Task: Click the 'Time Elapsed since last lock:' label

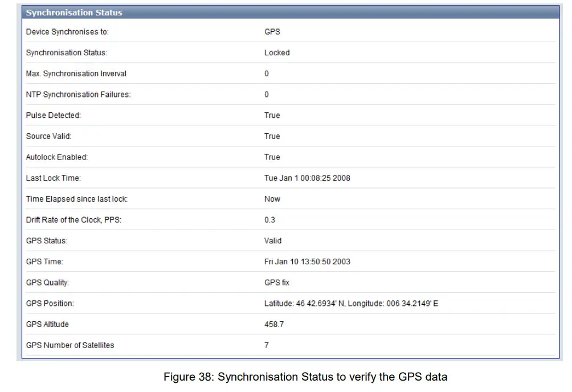Action: tap(77, 199)
